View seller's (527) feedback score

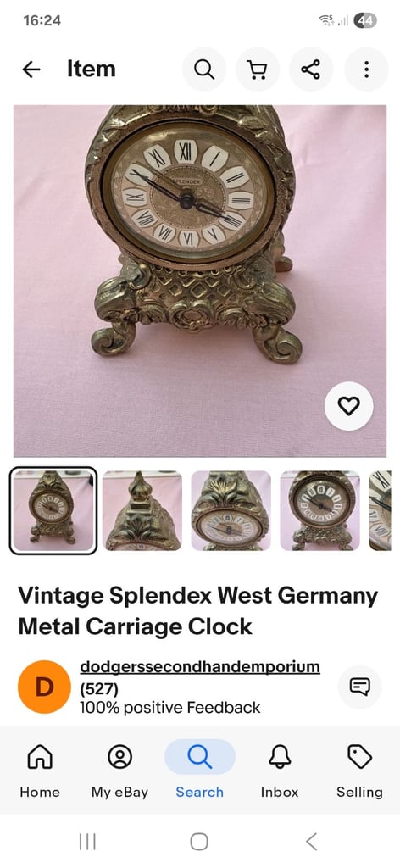pyautogui.click(x=99, y=689)
